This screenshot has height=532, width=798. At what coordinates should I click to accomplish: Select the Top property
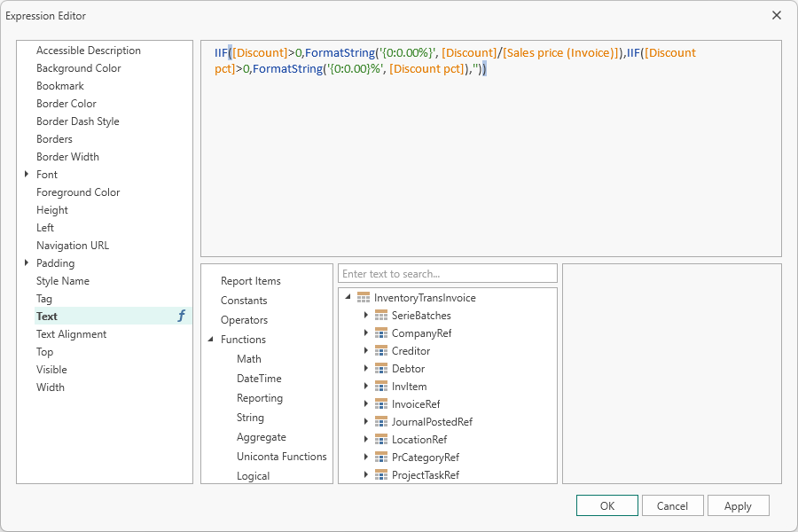coord(44,352)
